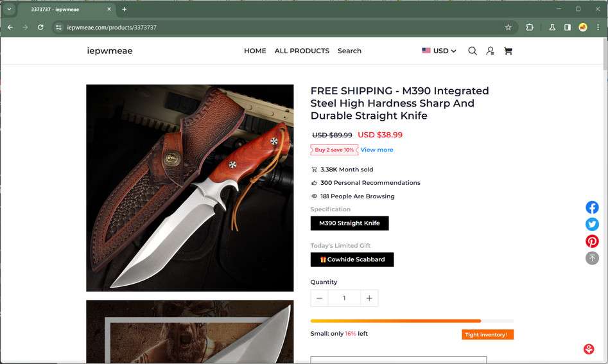
Task: Click the iepwmeae store logo
Action: click(x=110, y=51)
